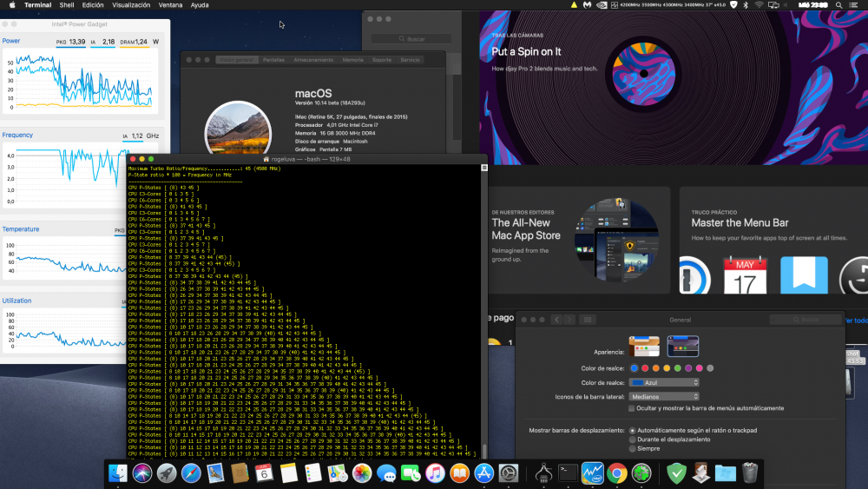Open the Photos app in Dock
The height and width of the screenshot is (489, 868).
362,473
